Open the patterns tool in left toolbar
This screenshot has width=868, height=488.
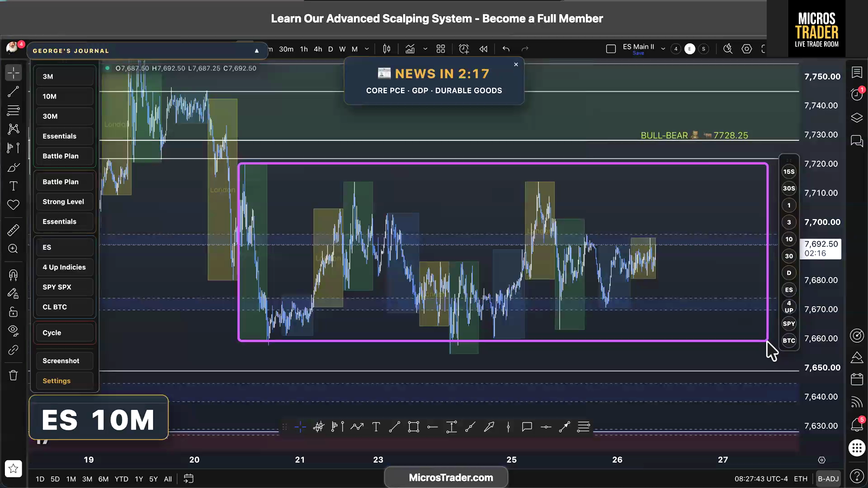(x=14, y=129)
